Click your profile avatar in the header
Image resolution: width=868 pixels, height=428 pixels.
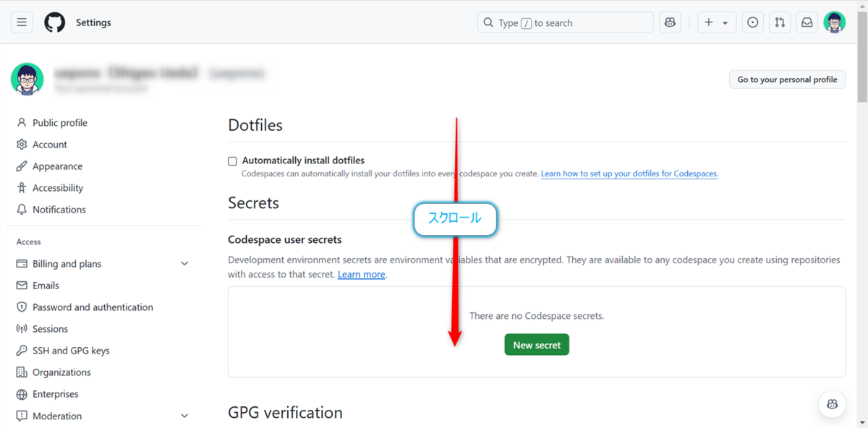[834, 22]
